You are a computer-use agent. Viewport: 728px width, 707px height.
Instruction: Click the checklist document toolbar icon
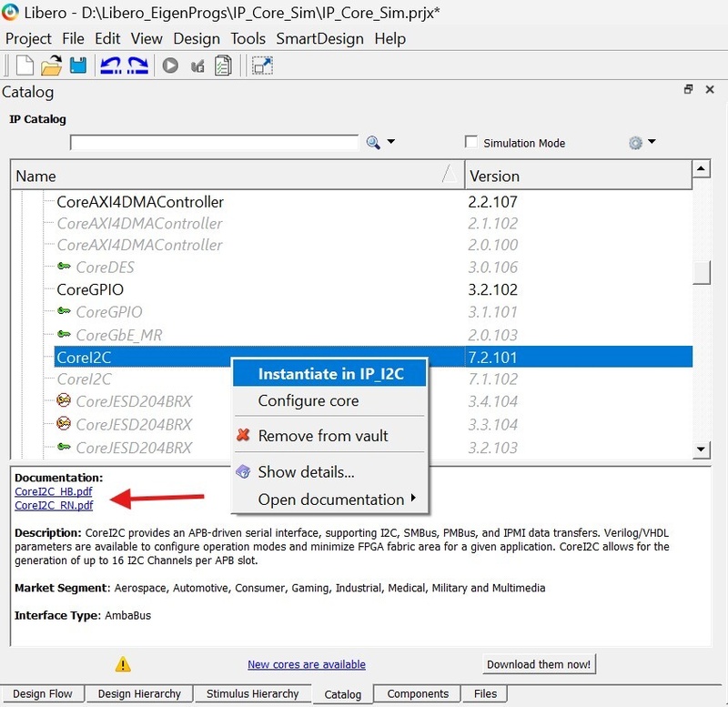pos(223,66)
